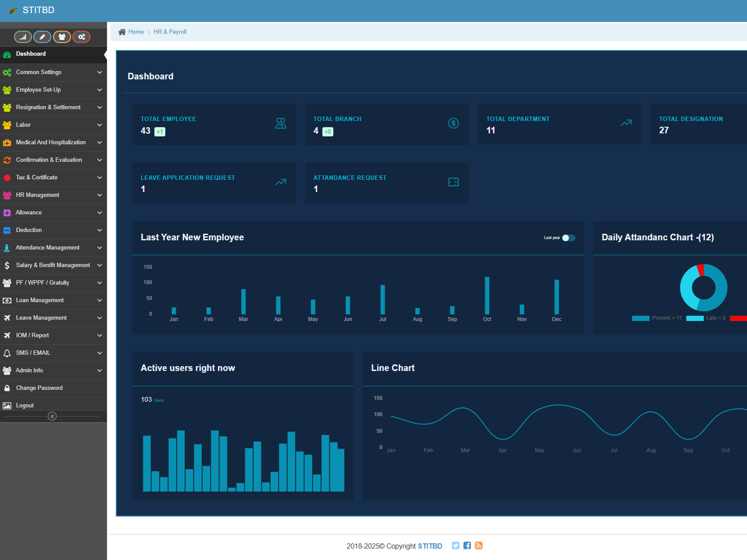747x560 pixels.
Task: Click the RSS feed icon in footer
Action: 479,546
